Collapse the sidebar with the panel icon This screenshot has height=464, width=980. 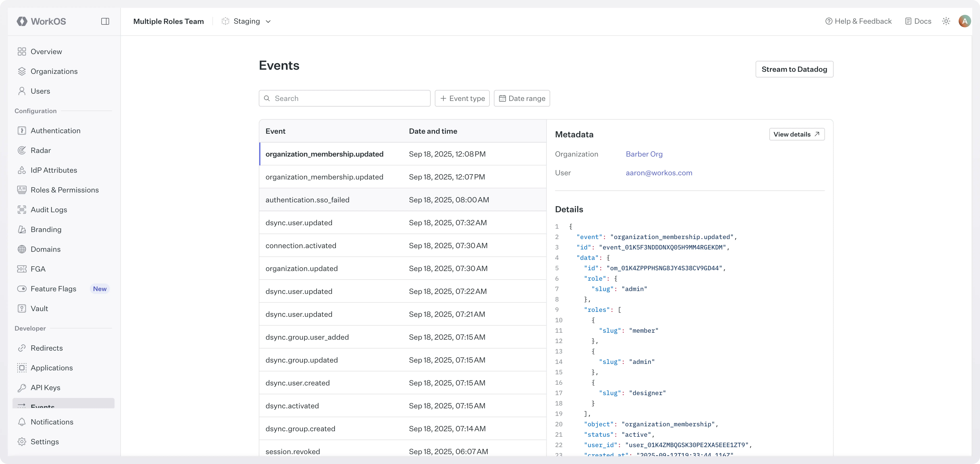(105, 21)
